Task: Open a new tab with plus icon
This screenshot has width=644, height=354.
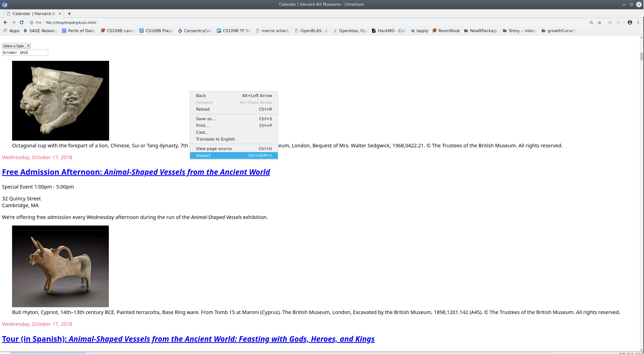Action: [69, 14]
